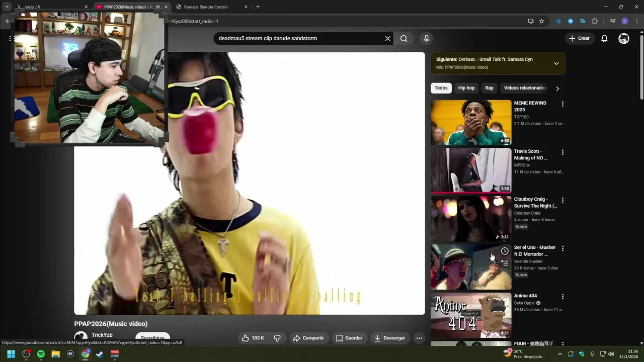Image resolution: width=644 pixels, height=362 pixels.
Task: Show hidden system tray icons
Action: point(560,354)
